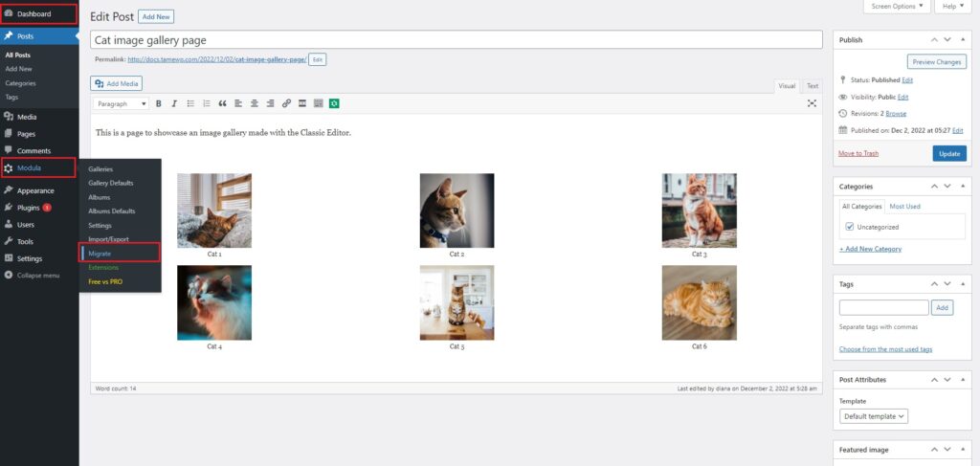The width and height of the screenshot is (980, 466).
Task: Open the Paragraph format dropdown
Action: pos(122,103)
